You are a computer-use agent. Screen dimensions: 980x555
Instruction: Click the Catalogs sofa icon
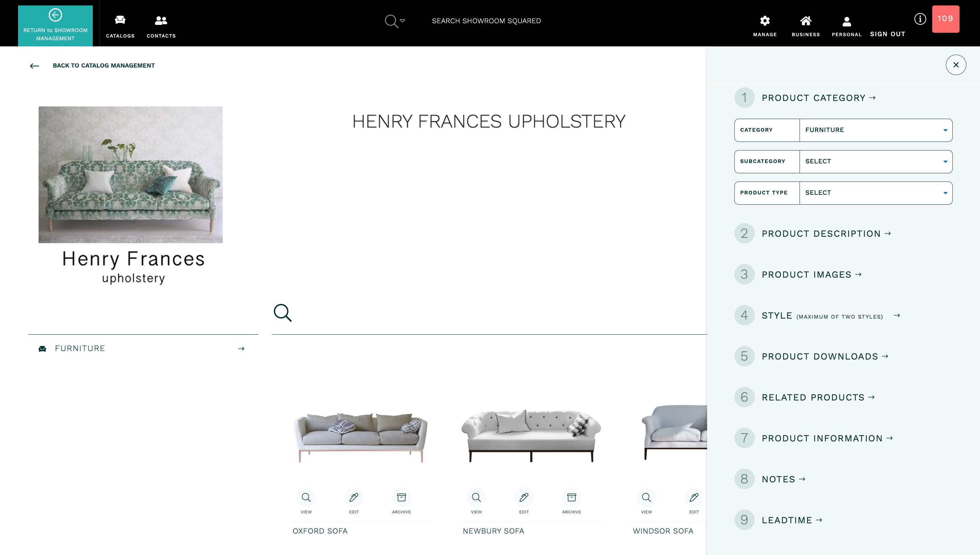pos(120,20)
